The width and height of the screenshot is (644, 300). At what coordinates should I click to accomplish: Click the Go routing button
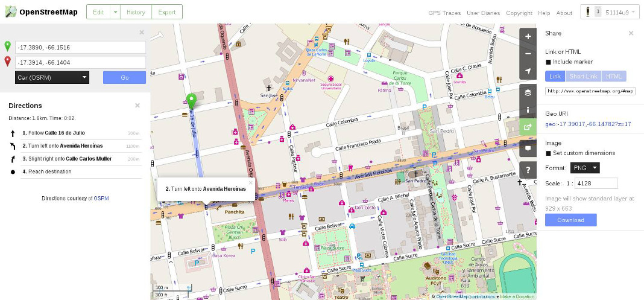tap(124, 77)
